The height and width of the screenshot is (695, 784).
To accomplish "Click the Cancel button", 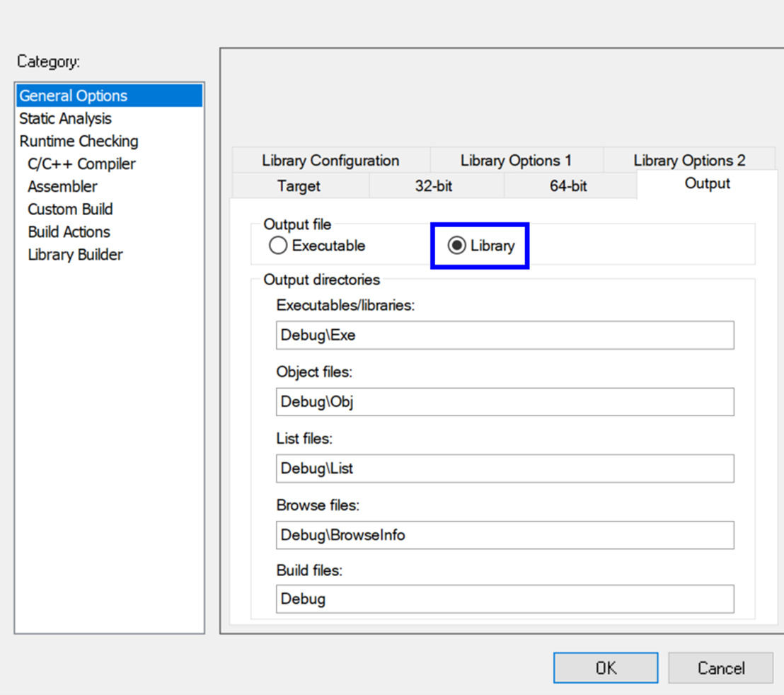I will [721, 667].
